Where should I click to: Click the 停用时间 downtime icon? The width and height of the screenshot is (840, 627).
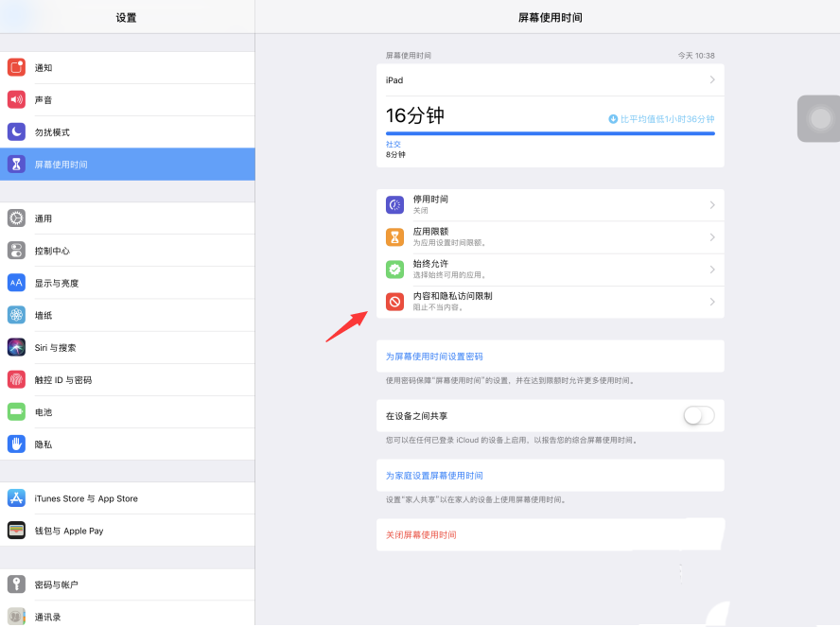(x=394, y=204)
